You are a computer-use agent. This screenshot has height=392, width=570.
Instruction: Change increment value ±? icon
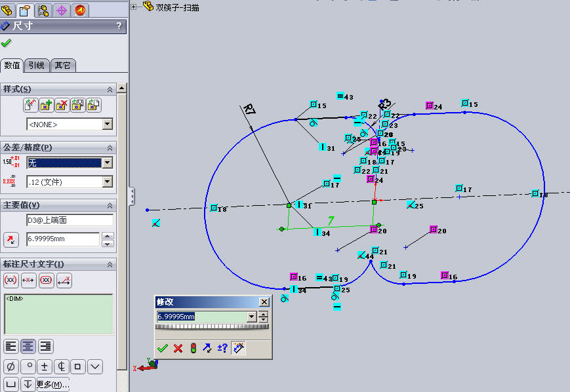coord(222,348)
